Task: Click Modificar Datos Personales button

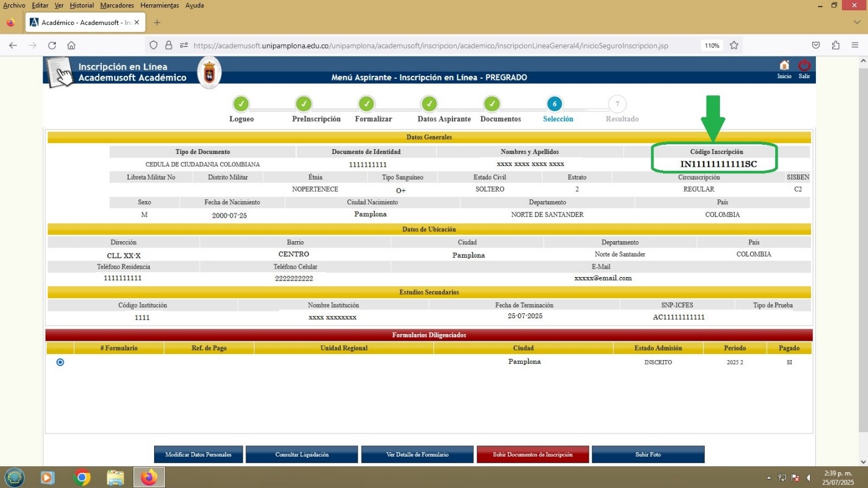Action: point(198,455)
